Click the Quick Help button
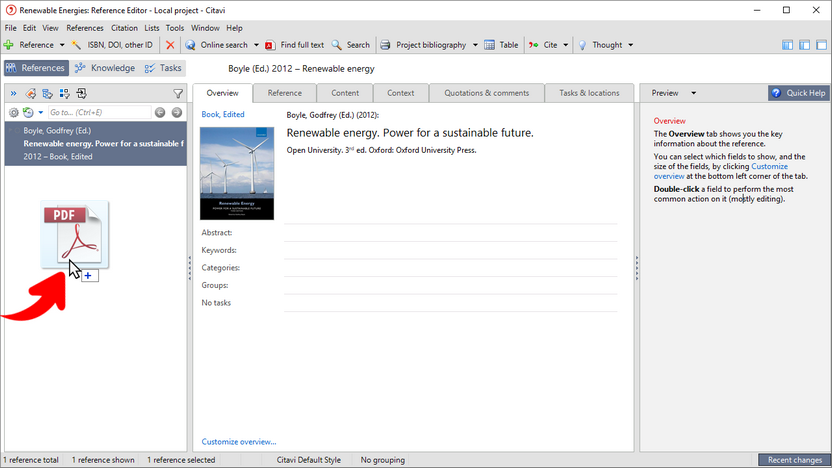832x468 pixels. click(x=799, y=93)
